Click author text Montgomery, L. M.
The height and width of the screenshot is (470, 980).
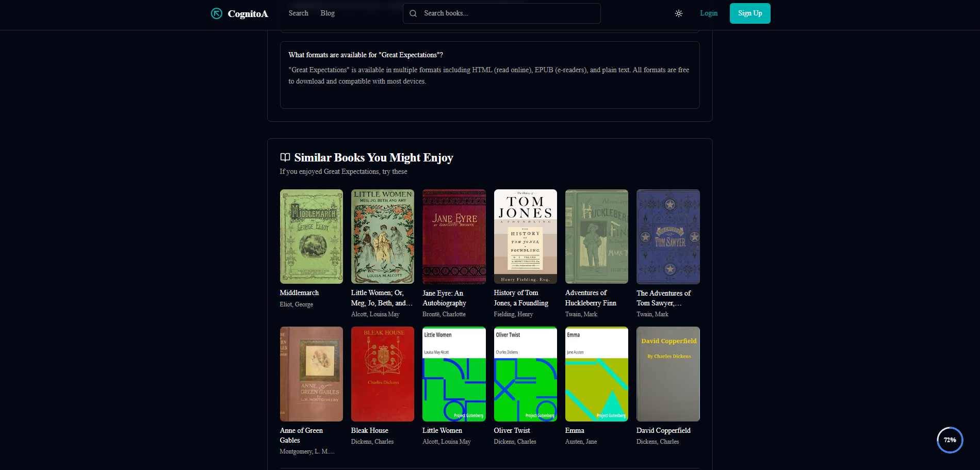pyautogui.click(x=307, y=451)
